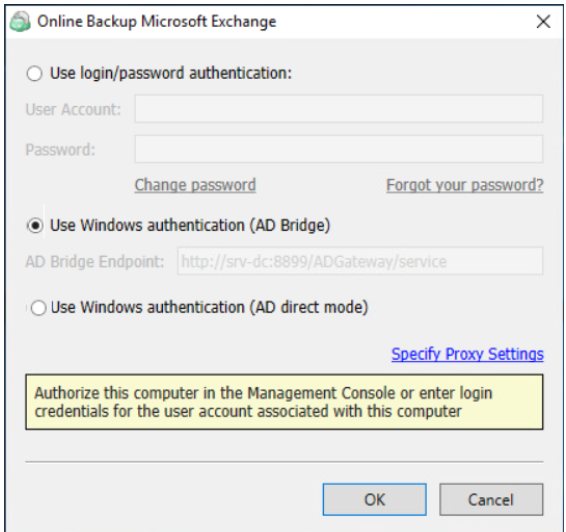The image size is (566, 532).
Task: Click the User Account label
Action: tap(73, 109)
